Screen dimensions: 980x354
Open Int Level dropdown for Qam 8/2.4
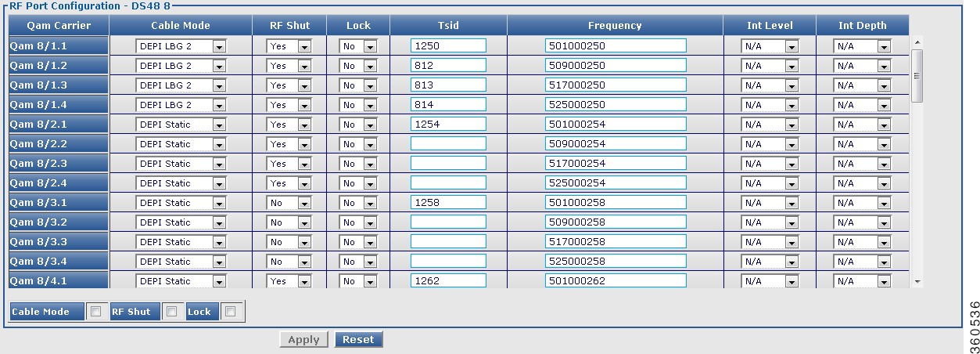tap(770, 183)
